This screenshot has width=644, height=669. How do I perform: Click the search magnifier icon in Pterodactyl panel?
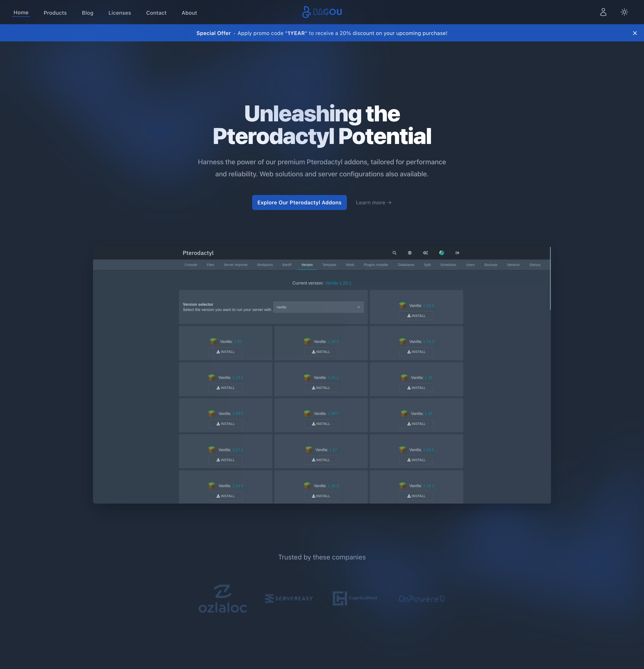394,253
